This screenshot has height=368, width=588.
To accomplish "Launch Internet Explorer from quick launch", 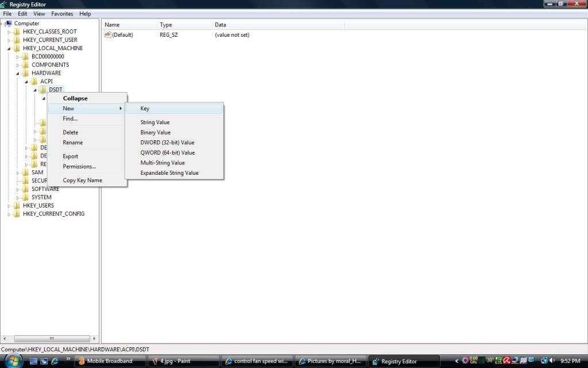I will tap(55, 361).
